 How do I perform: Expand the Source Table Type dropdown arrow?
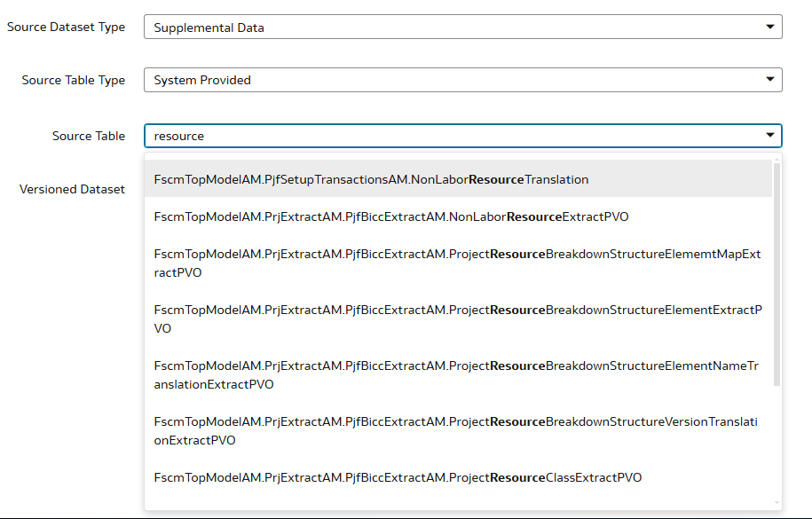click(x=770, y=80)
